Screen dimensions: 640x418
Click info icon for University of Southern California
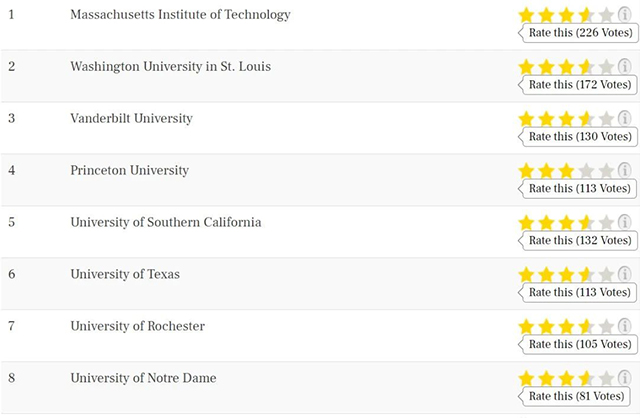point(624,222)
